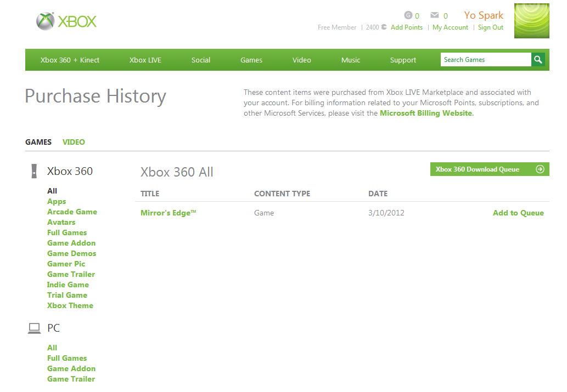Image resolution: width=567 pixels, height=392 pixels.
Task: Click Xbox 360 Download Queue button
Action: [490, 169]
